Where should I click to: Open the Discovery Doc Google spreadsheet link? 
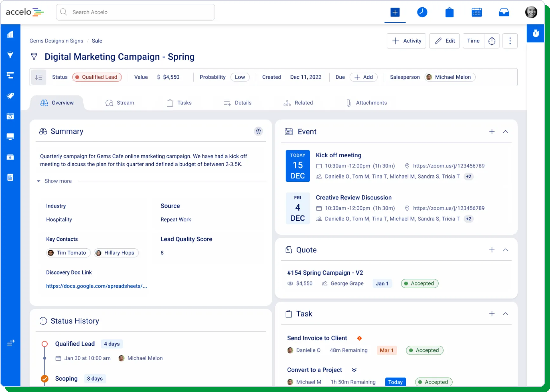[97, 286]
